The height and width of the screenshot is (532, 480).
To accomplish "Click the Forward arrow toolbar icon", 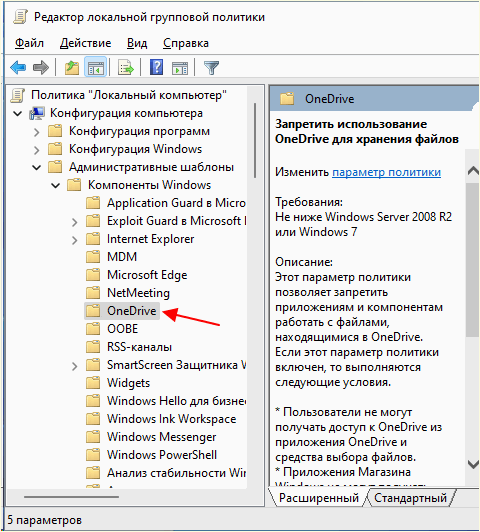I will [x=41, y=68].
